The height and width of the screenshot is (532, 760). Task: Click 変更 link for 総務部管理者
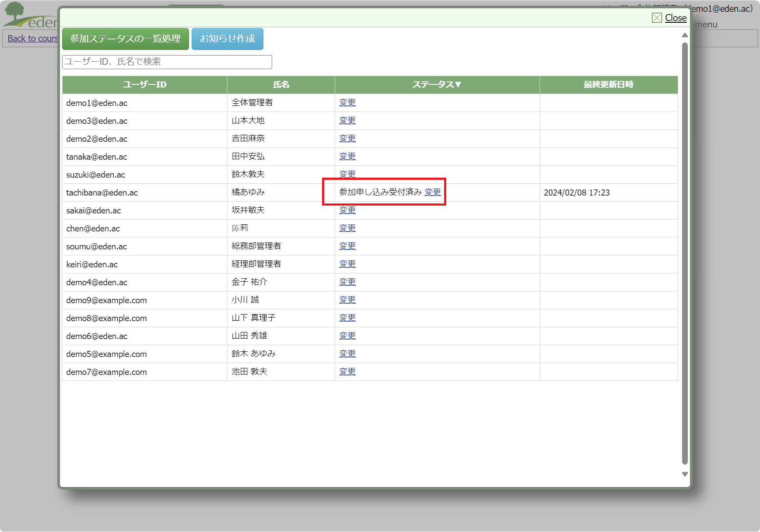click(347, 246)
